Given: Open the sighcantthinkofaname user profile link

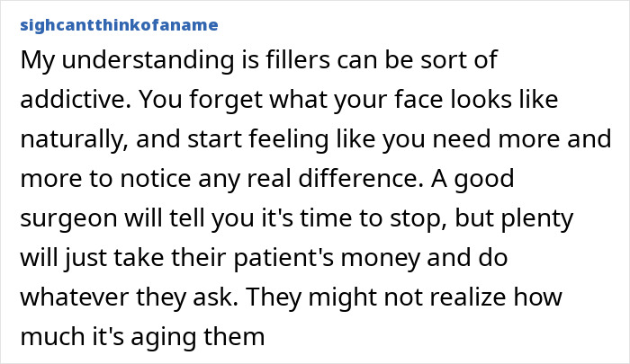Looking at the screenshot, I should (x=119, y=25).
